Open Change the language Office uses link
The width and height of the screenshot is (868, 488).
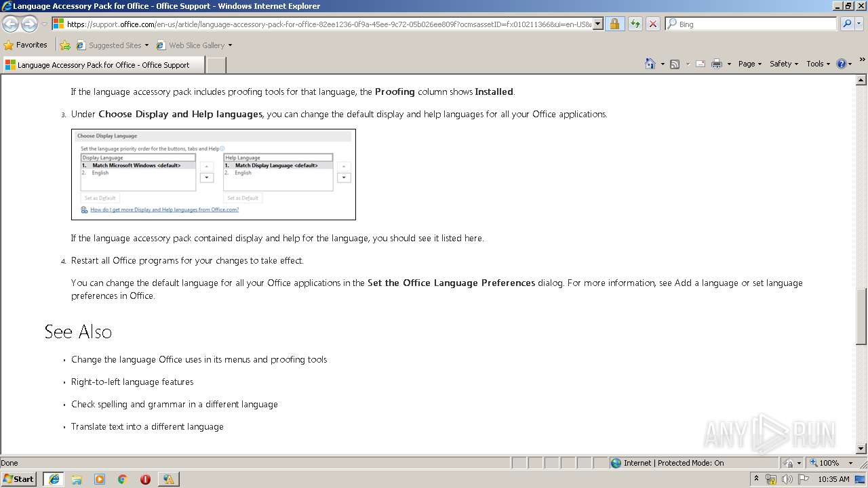199,359
